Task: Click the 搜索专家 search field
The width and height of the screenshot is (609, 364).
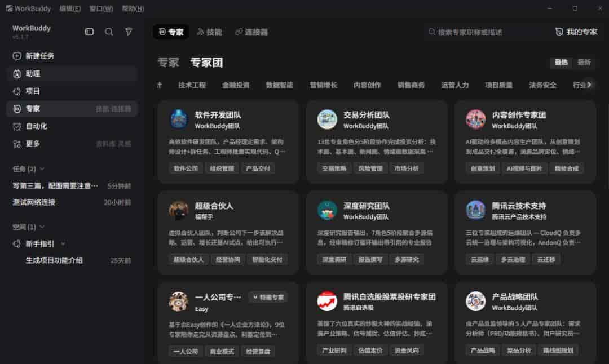Action: (484, 32)
